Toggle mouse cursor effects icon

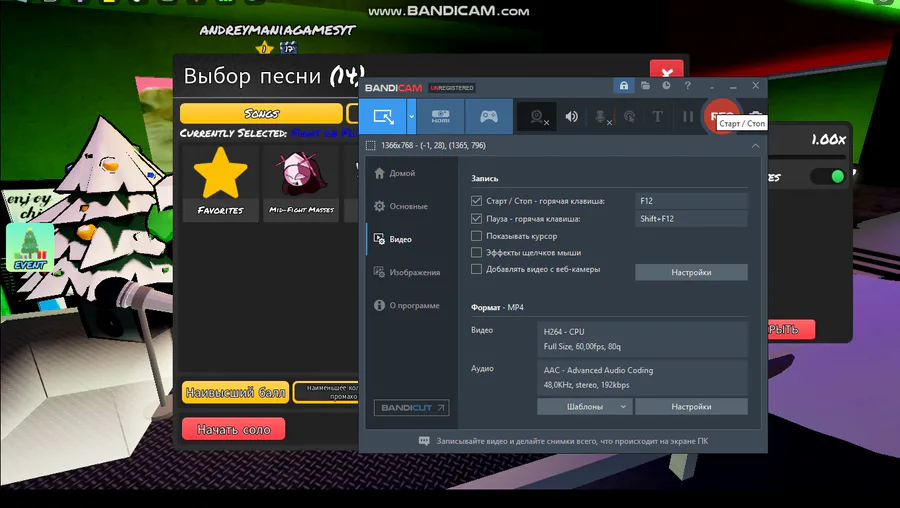630,117
